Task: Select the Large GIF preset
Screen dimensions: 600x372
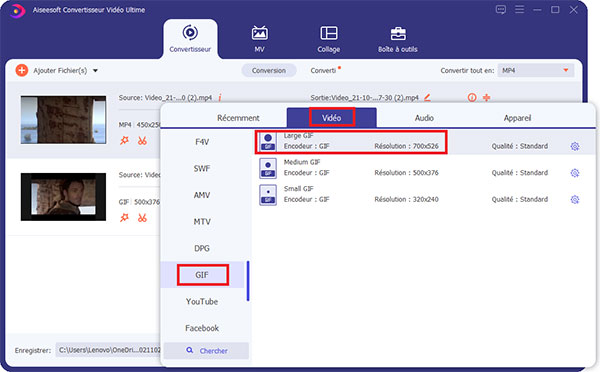Action: coord(425,142)
